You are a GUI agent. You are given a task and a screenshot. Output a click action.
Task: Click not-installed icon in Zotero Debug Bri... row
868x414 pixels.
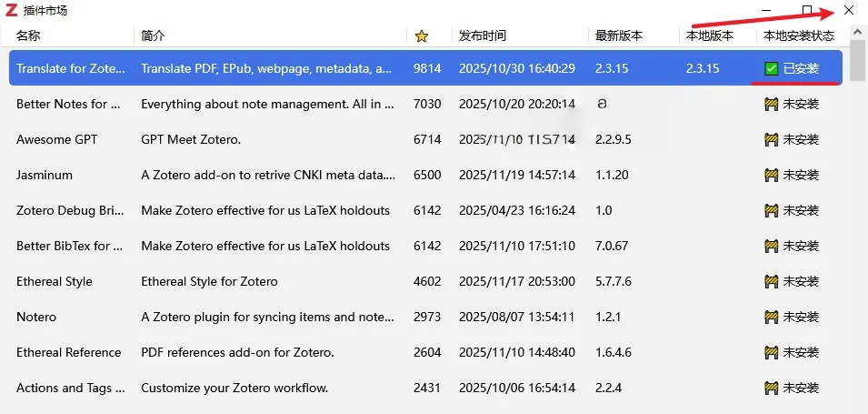(x=771, y=210)
